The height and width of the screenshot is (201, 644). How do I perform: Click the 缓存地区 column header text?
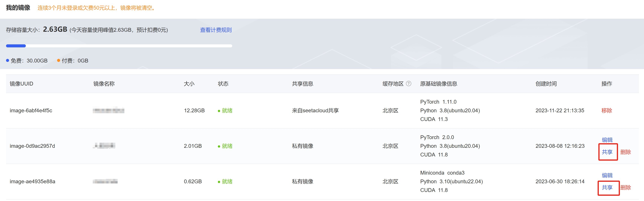coord(393,84)
